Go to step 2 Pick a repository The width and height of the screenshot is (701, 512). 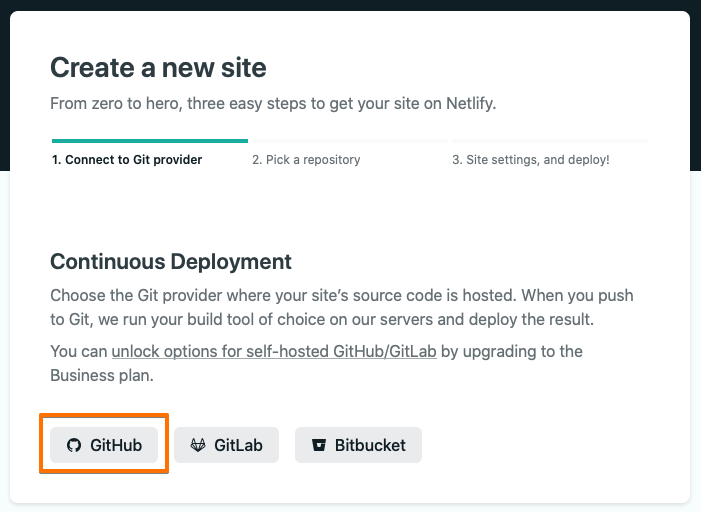306,160
